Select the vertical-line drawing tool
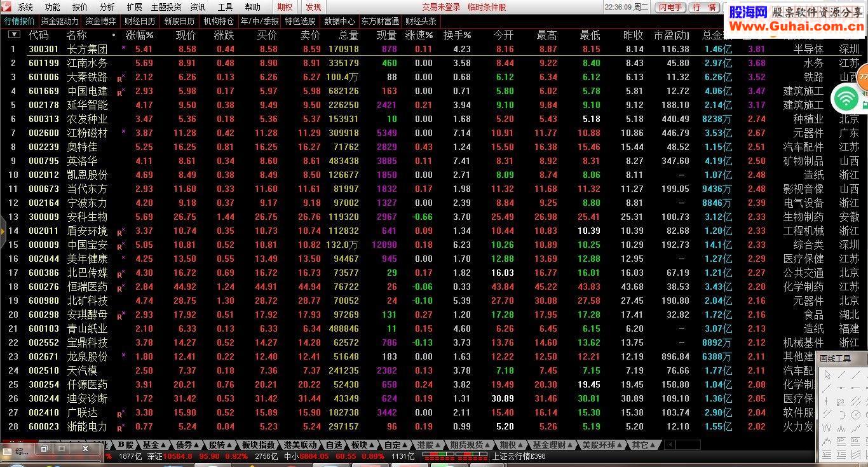Viewport: 868px width, 467px height. (826, 402)
